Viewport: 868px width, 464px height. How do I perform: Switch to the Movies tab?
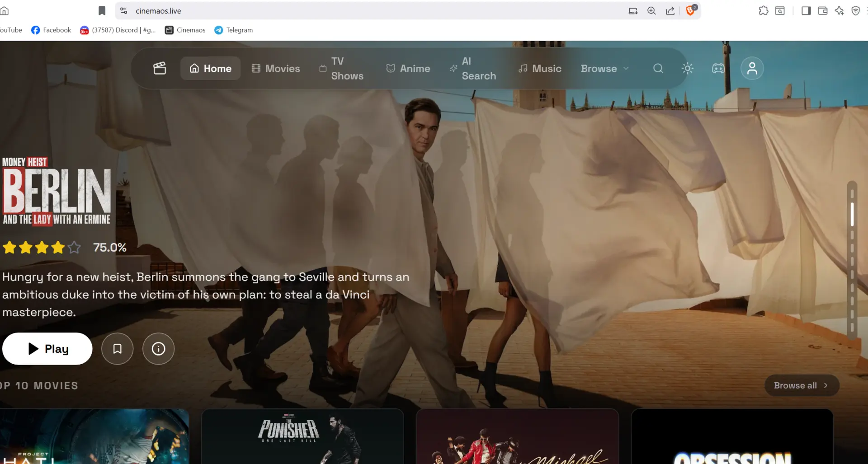point(276,68)
